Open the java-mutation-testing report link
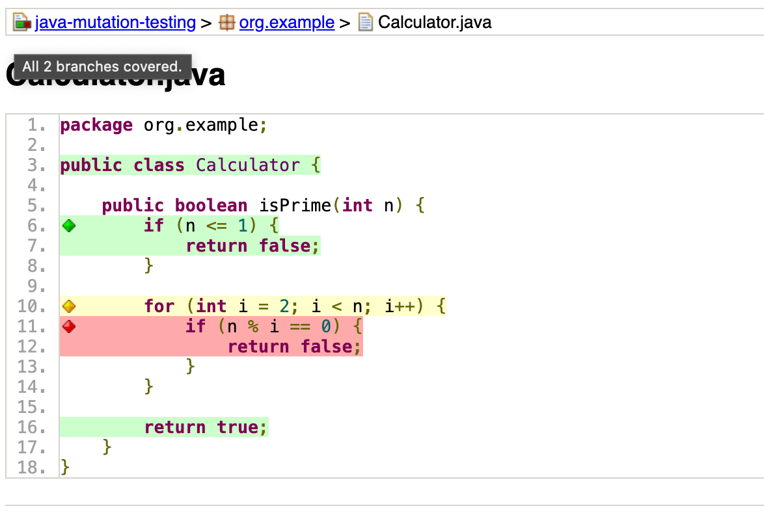 tap(116, 21)
